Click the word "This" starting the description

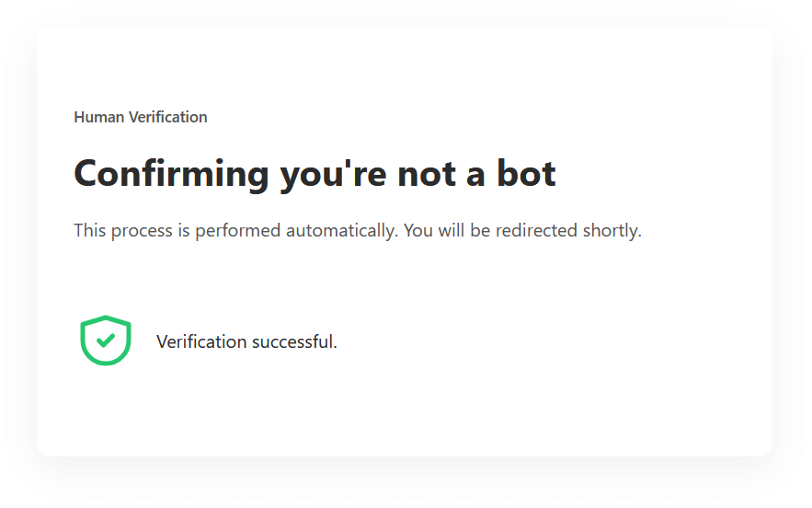tap(89, 230)
